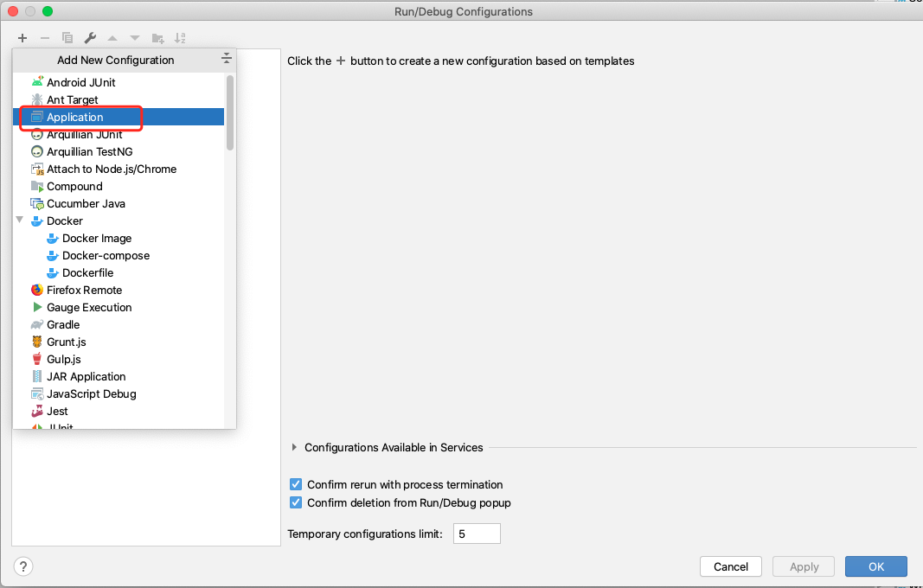Image resolution: width=923 pixels, height=588 pixels.
Task: Click the Add New Configuration plus icon
Action: tap(22, 38)
